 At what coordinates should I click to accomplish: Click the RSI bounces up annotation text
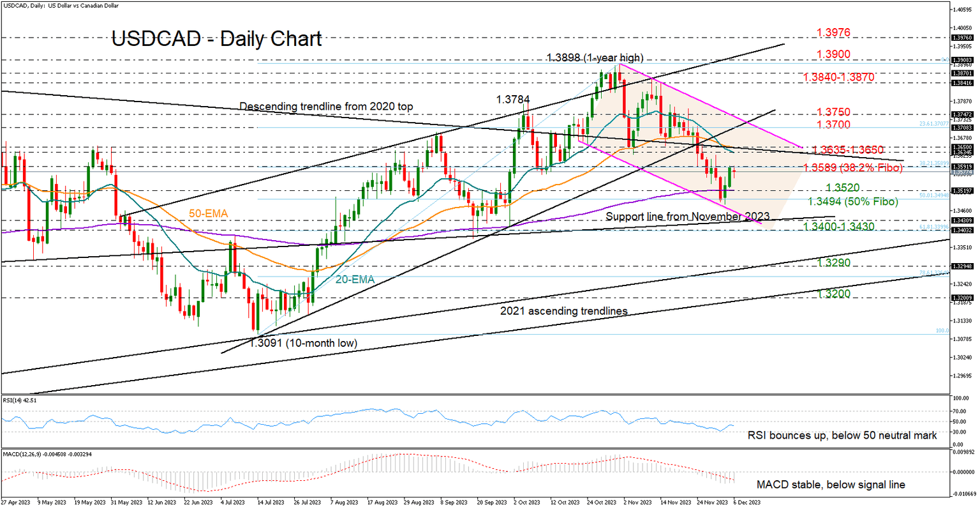pos(842,436)
